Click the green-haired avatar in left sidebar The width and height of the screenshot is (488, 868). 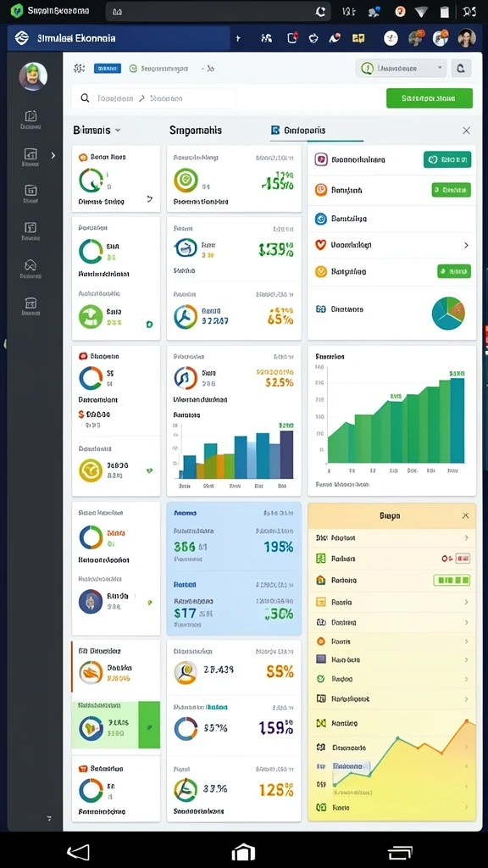click(33, 76)
